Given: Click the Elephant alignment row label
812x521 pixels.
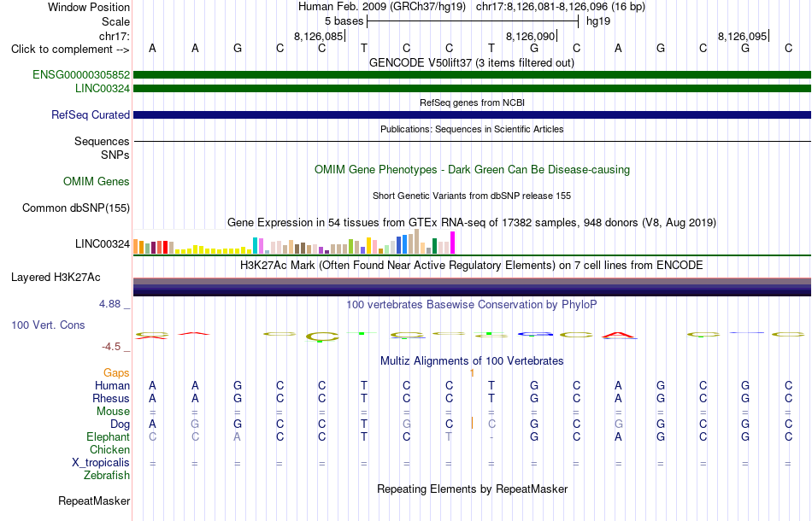Looking at the screenshot, I should [109, 437].
